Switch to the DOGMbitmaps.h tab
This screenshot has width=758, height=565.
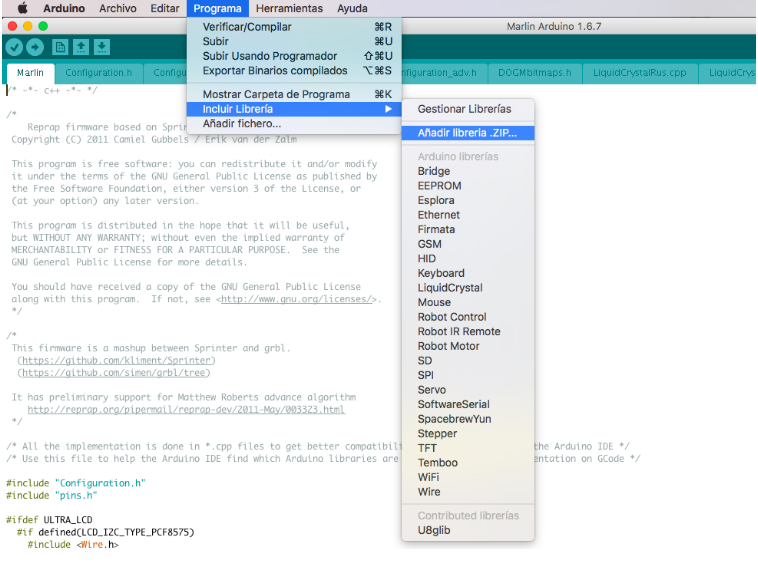(534, 73)
